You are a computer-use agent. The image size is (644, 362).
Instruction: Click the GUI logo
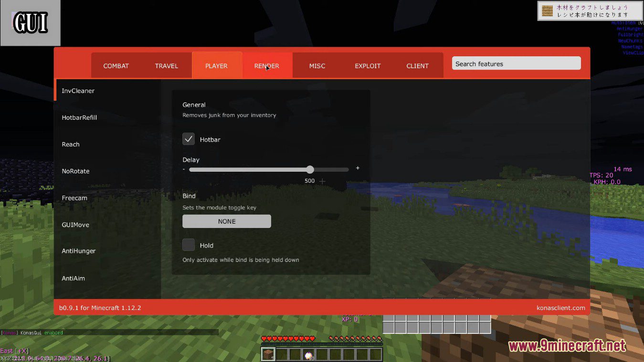31,23
